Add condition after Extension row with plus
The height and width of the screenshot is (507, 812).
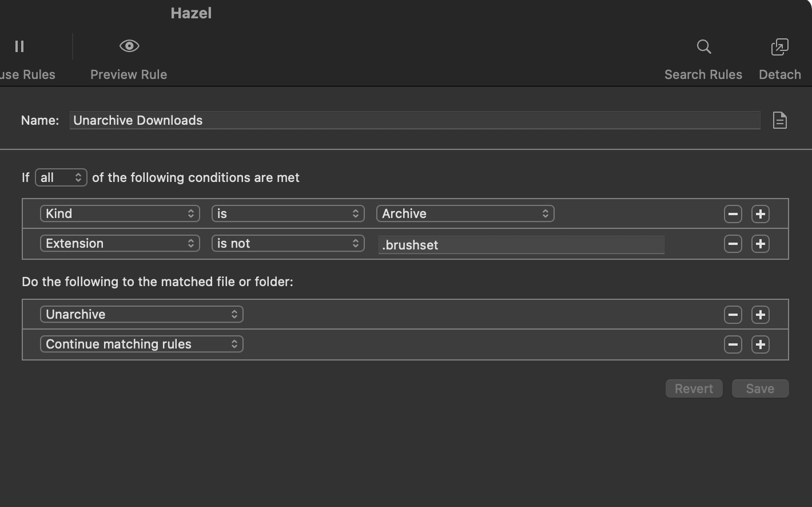point(761,244)
